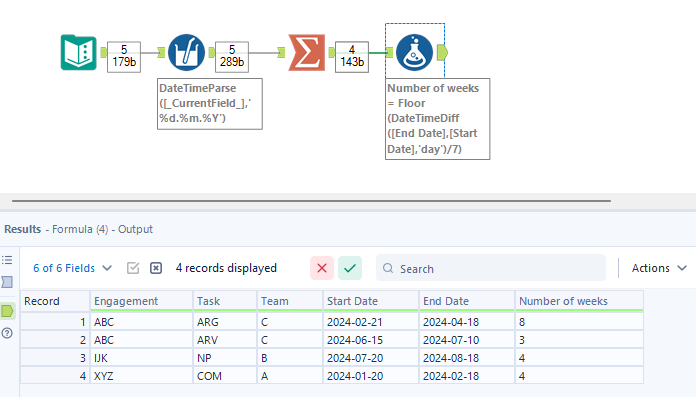Sort by Engagement column header
Viewport: 696px width, 397px height.
click(x=142, y=301)
